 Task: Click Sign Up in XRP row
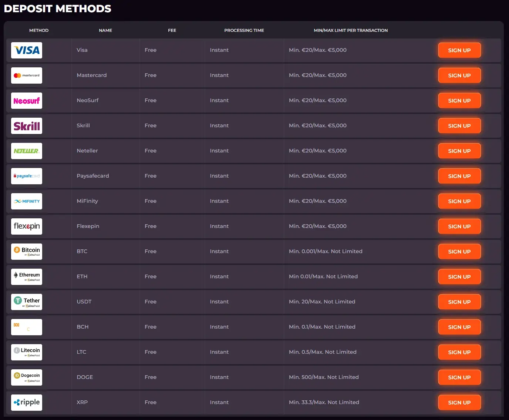click(x=459, y=403)
